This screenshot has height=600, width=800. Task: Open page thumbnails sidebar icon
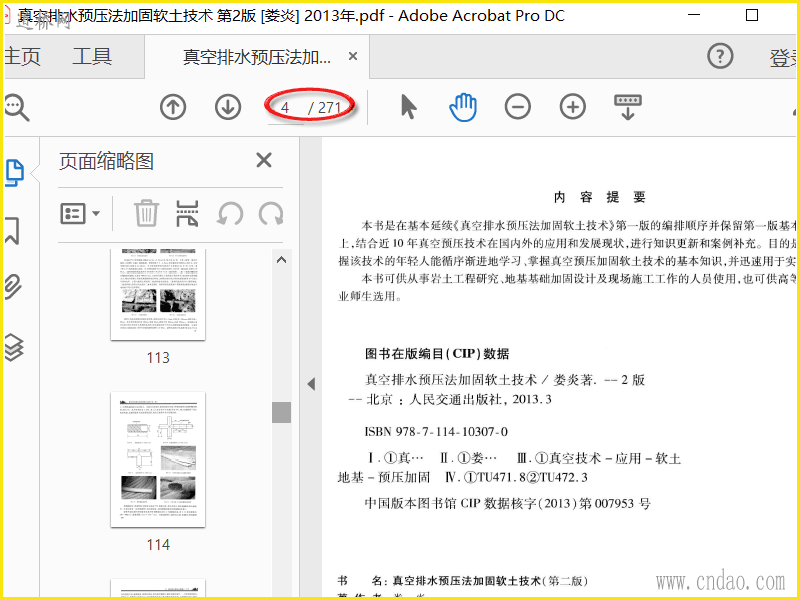click(14, 173)
